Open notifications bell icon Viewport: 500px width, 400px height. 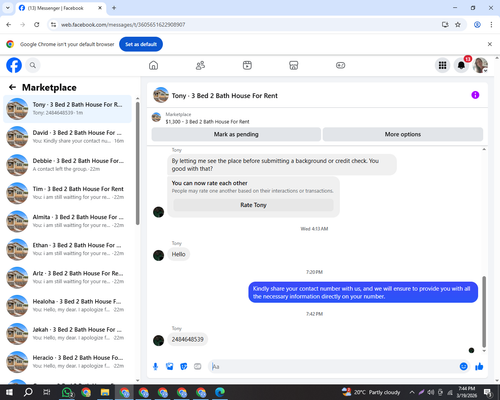(461, 65)
